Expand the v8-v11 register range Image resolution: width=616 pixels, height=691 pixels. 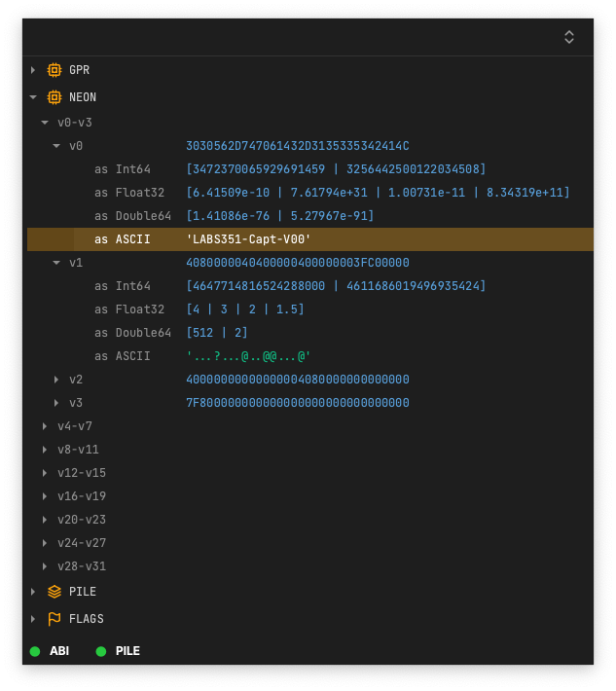[45, 450]
